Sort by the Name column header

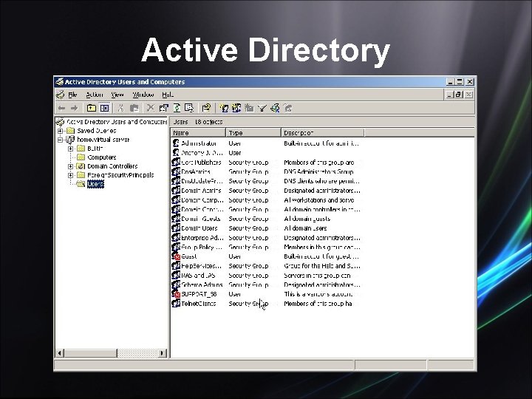(199, 133)
